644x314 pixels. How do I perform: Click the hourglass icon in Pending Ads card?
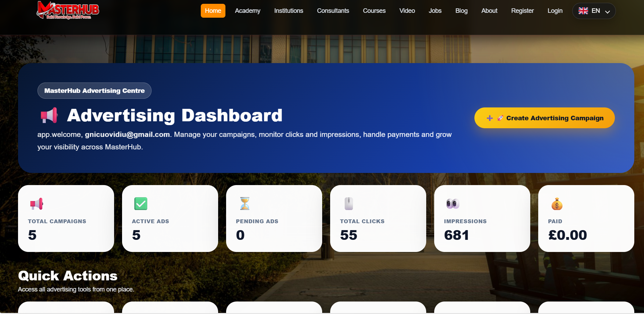tap(245, 204)
